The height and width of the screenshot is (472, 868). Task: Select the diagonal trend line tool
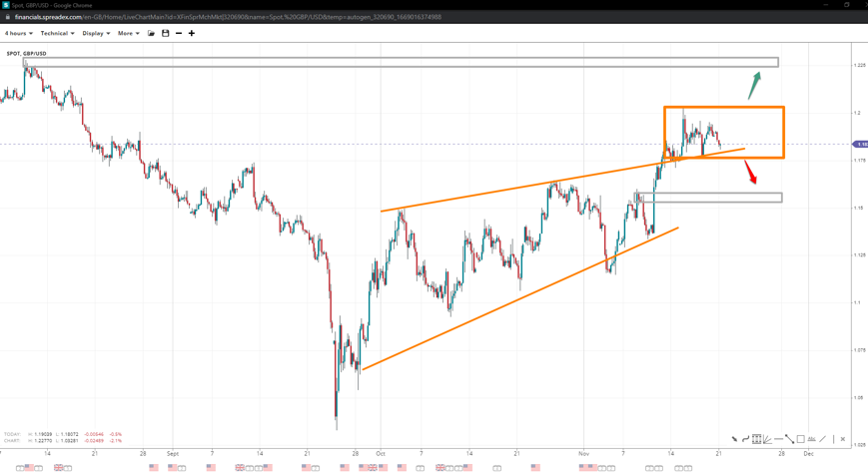(789, 439)
